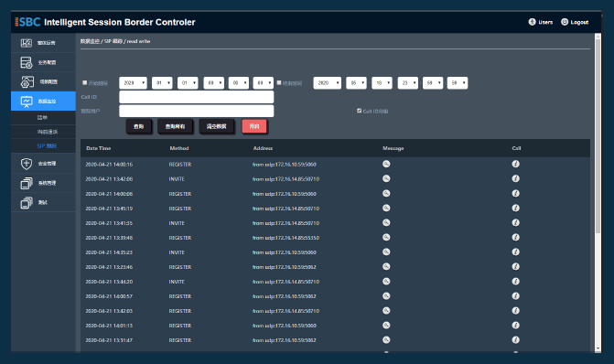The width and height of the screenshot is (614, 364).
Task: Click the Method column header
Action: pyautogui.click(x=179, y=148)
